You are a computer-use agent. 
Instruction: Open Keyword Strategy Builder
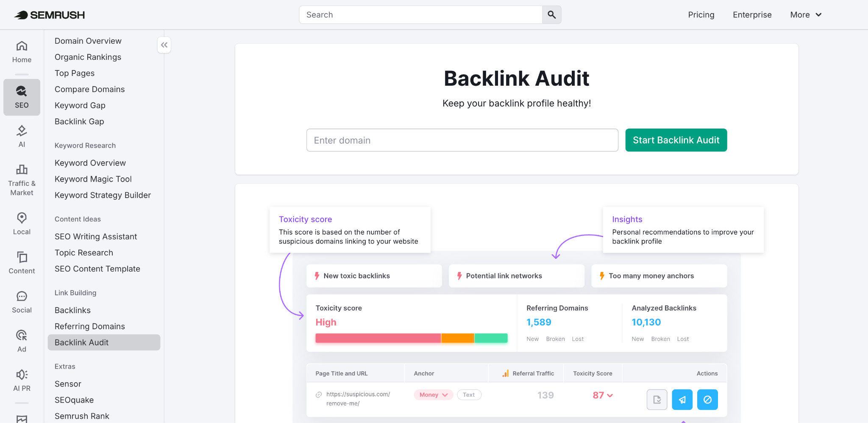pyautogui.click(x=103, y=195)
